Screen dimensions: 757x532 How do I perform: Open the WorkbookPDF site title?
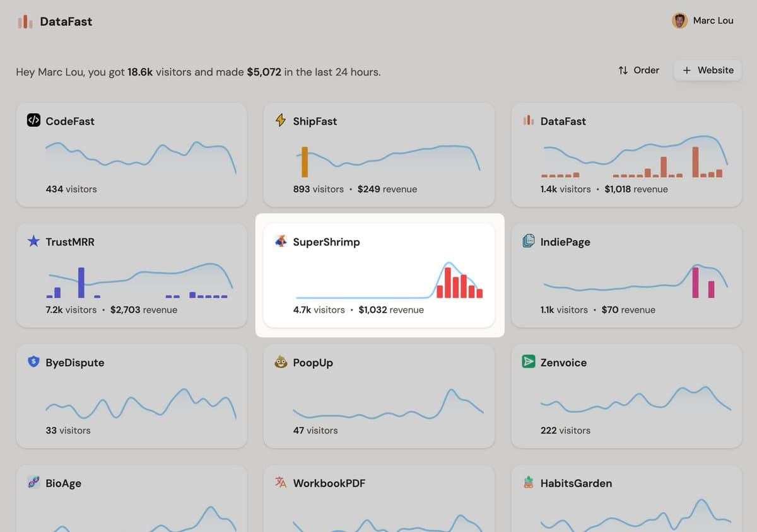[329, 483]
